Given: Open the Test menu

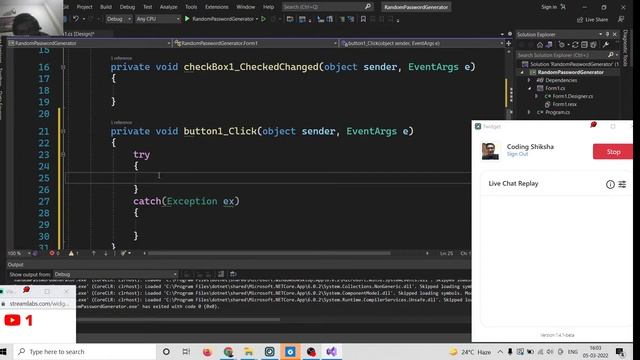Looking at the screenshot, I should click(x=147, y=7).
